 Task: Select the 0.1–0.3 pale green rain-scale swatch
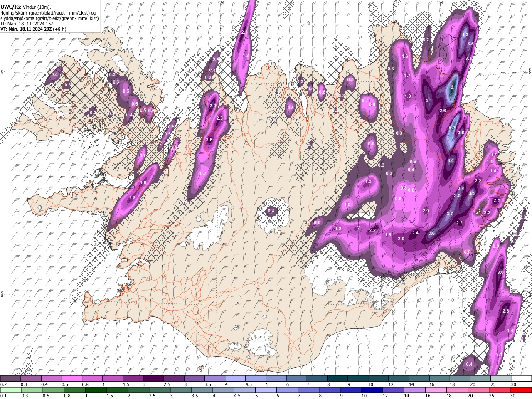coord(10,390)
